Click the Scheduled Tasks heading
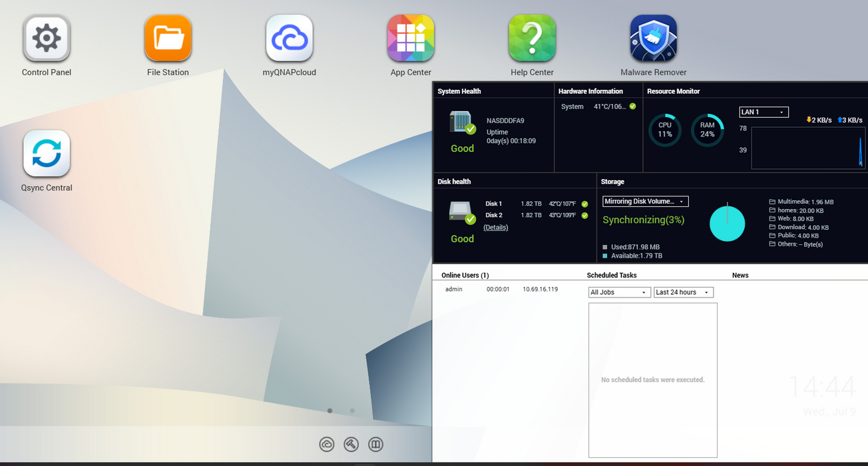The width and height of the screenshot is (868, 466). pos(612,275)
